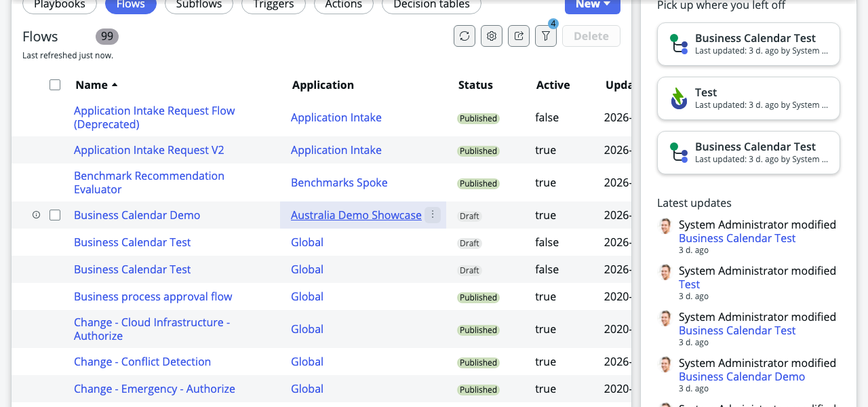Click avatar next to Business Calendar Demo update
The image size is (868, 407).
665,364
